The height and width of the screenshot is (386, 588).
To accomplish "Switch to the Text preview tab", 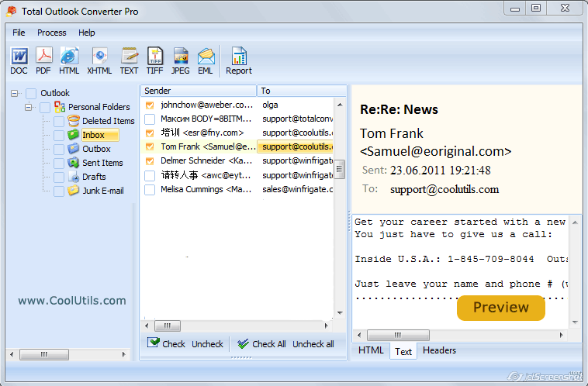I will click(403, 351).
